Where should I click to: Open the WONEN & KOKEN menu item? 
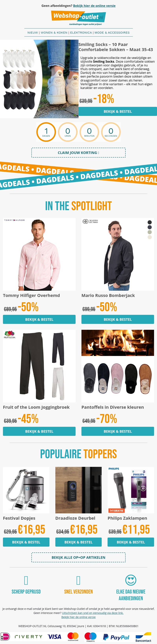pyautogui.click(x=54, y=32)
